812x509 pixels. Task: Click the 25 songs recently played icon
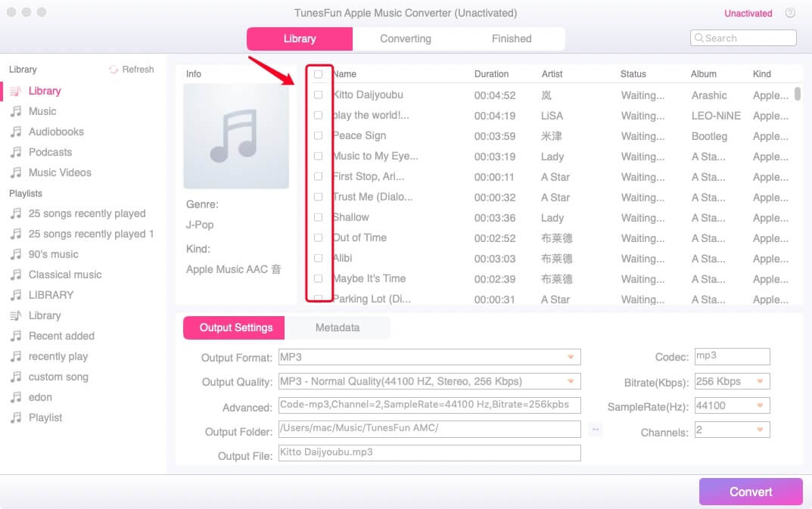click(16, 213)
